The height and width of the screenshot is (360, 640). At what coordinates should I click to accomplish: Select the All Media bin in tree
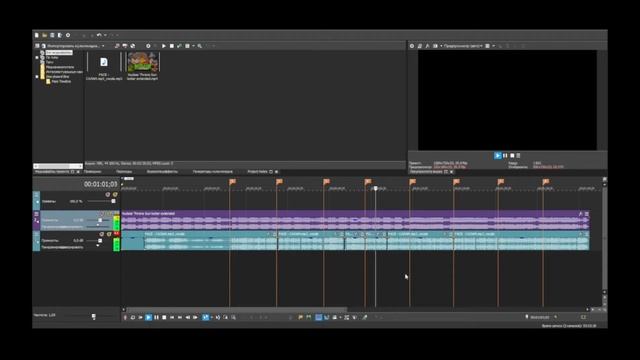tap(59, 53)
